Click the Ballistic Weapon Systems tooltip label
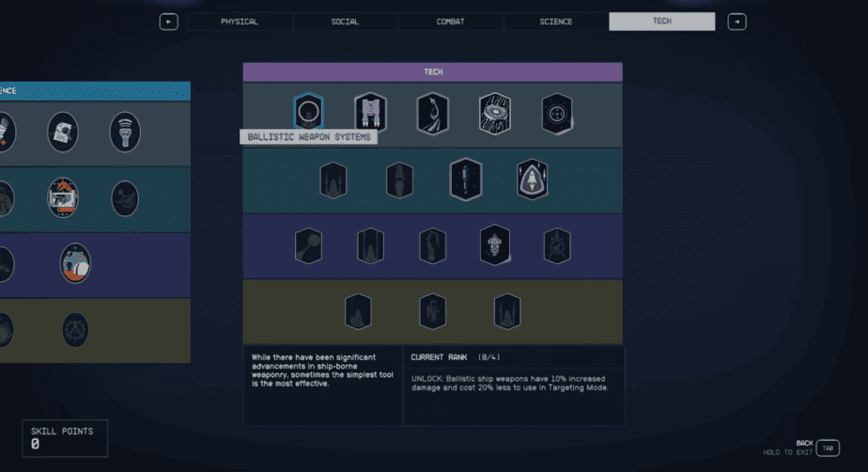868x472 pixels. click(x=308, y=137)
